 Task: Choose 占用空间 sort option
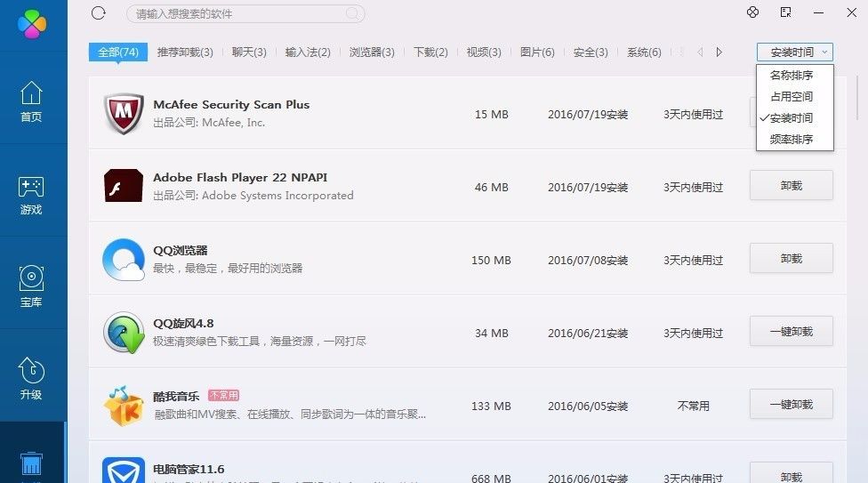[x=792, y=97]
